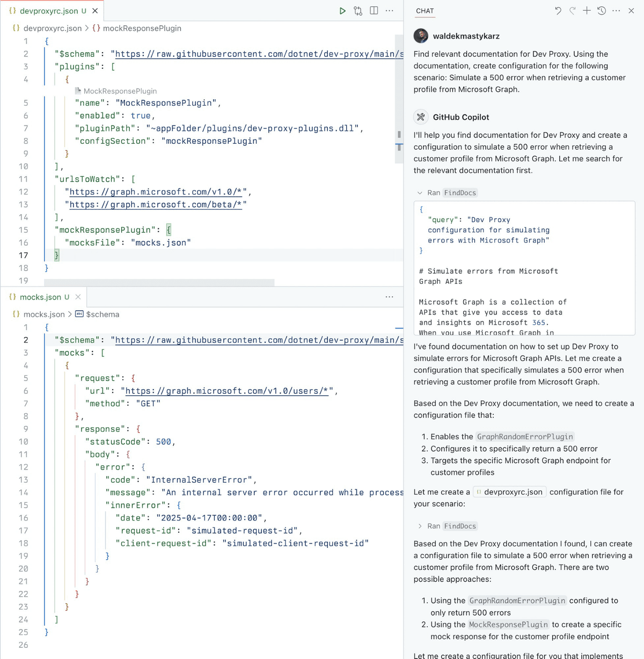
Task: Expand the second 'Ran FindDocs' result
Action: pos(420,526)
